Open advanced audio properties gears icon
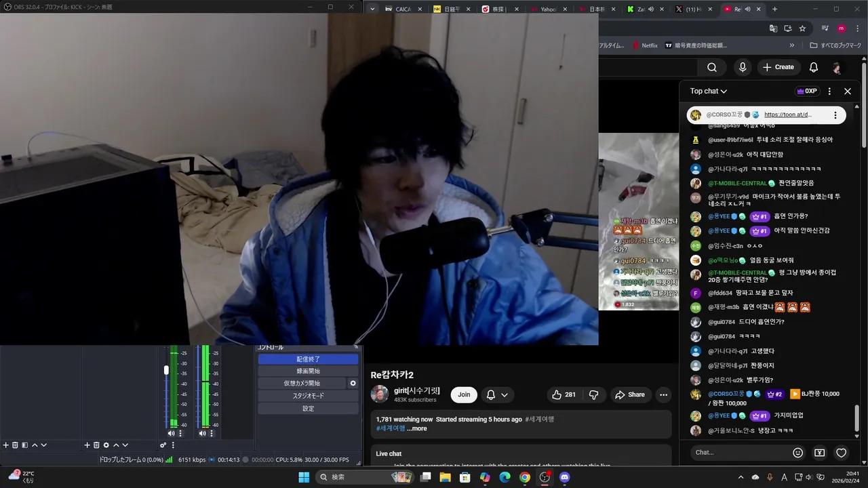Screen dimensions: 868x488 point(163,445)
